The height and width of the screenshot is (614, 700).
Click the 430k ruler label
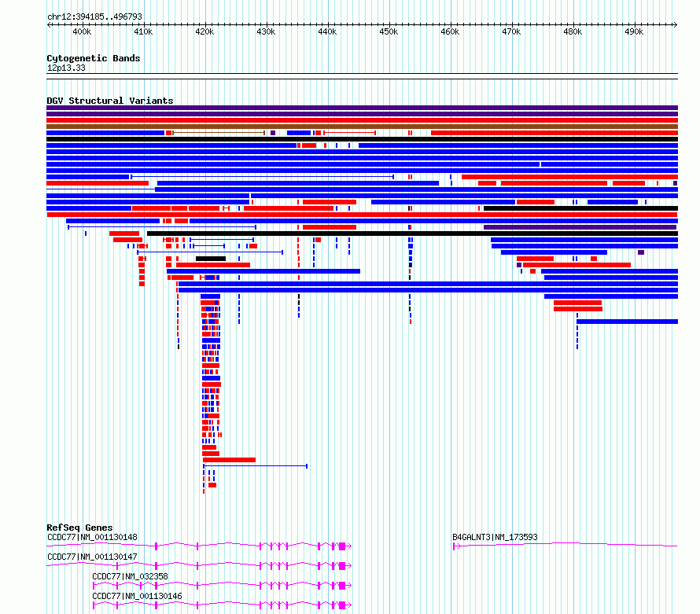tap(266, 31)
